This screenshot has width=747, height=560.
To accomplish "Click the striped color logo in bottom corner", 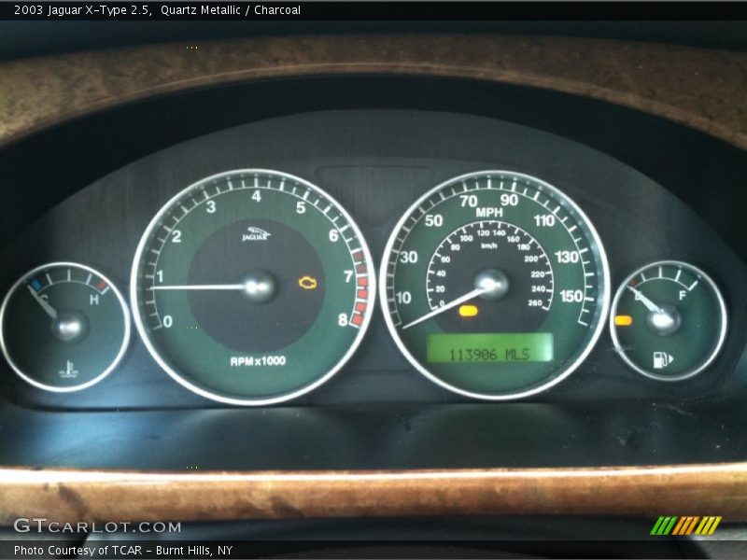I will point(685,525).
